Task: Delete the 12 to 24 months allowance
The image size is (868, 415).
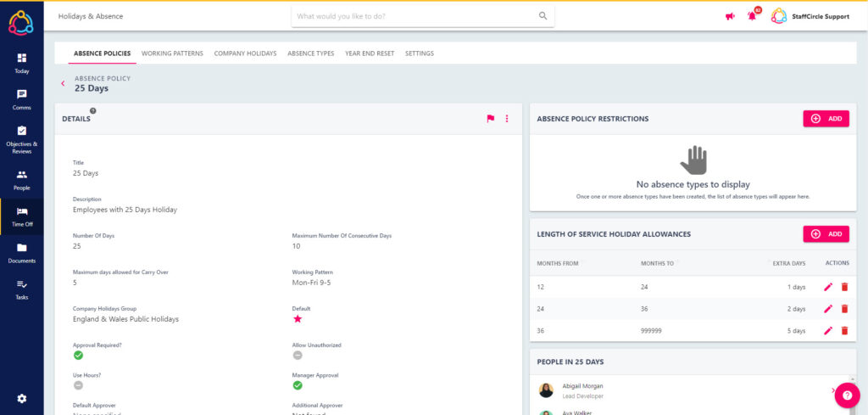Action: (844, 287)
